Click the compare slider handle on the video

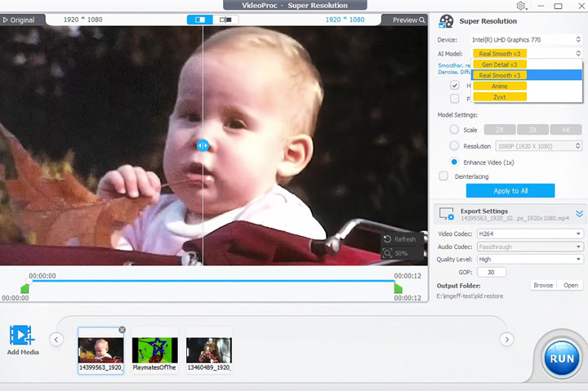(203, 145)
